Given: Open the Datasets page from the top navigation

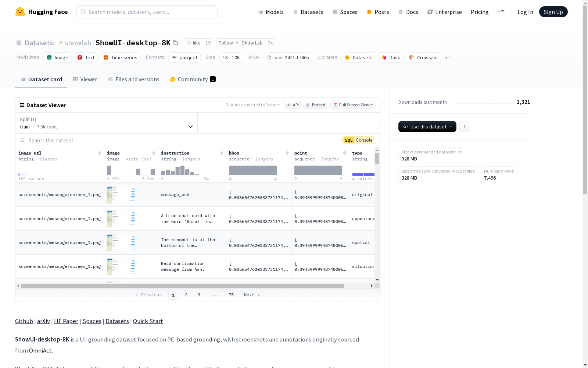Looking at the screenshot, I should tap(308, 12).
